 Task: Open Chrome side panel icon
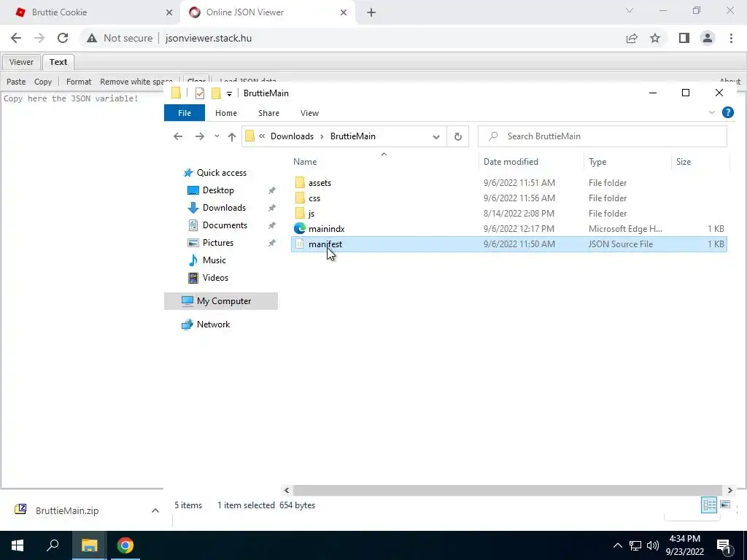684,38
